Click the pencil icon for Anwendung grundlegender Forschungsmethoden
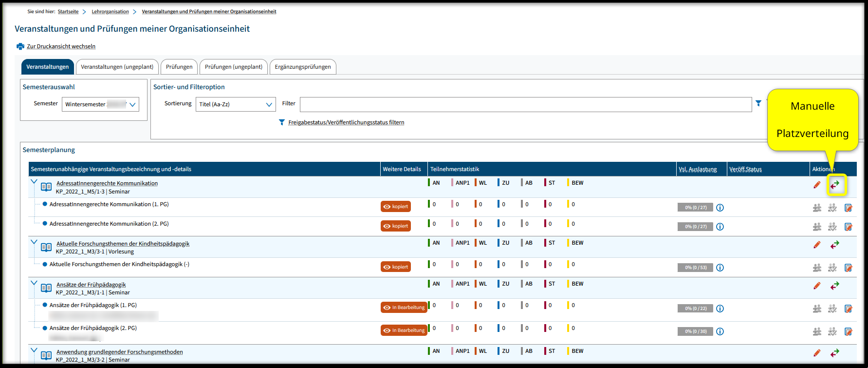This screenshot has height=368, width=868. click(817, 353)
